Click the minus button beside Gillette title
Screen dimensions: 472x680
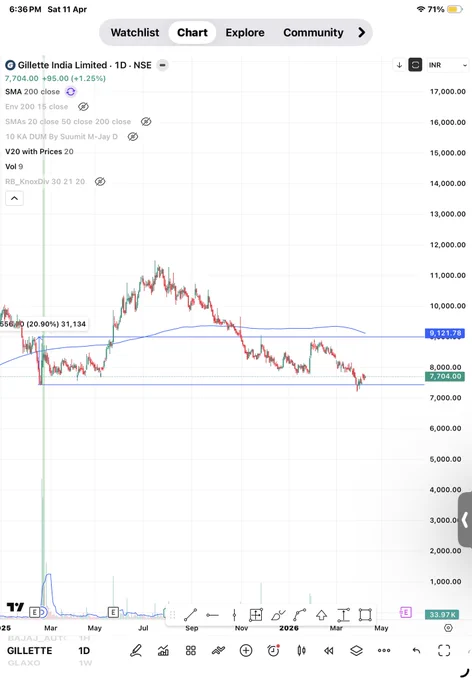point(163,65)
